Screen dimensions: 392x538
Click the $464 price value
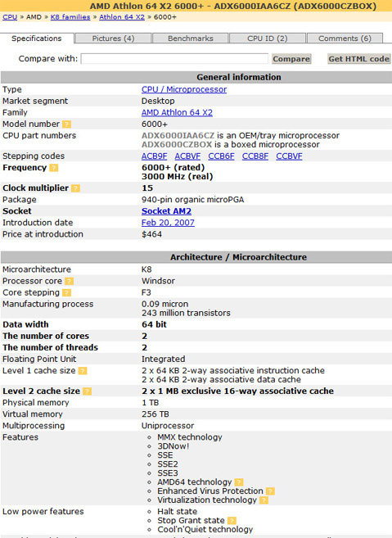coord(151,234)
